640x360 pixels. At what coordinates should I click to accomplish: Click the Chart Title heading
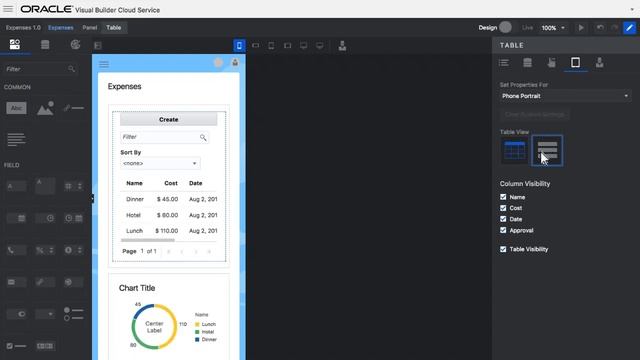(137, 288)
